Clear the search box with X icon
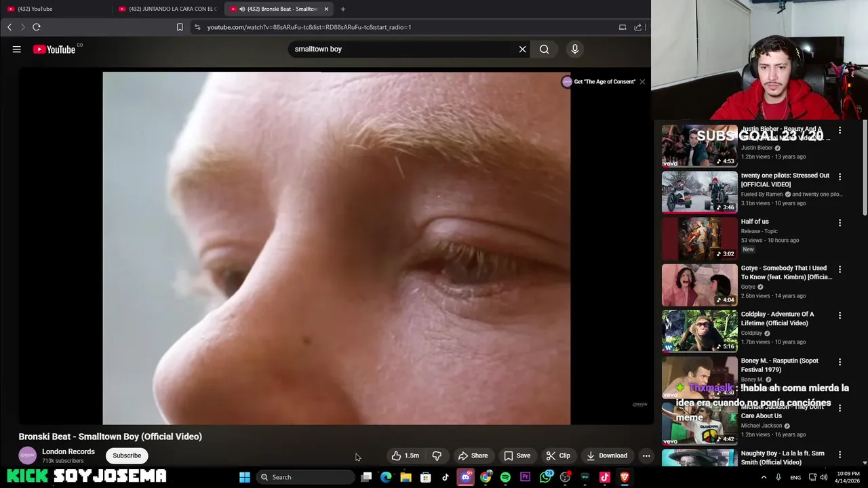The height and width of the screenshot is (488, 868). (x=522, y=49)
